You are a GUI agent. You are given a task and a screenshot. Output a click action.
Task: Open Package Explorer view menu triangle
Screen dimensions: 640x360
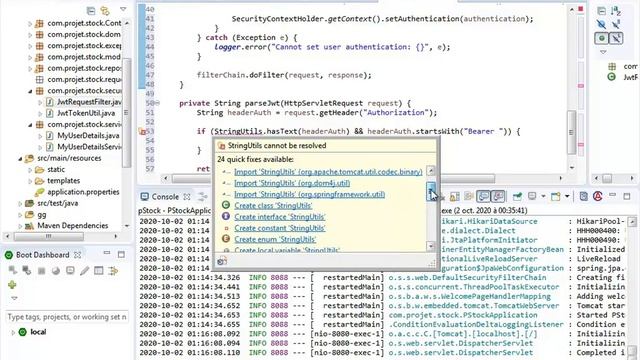(123, 9)
